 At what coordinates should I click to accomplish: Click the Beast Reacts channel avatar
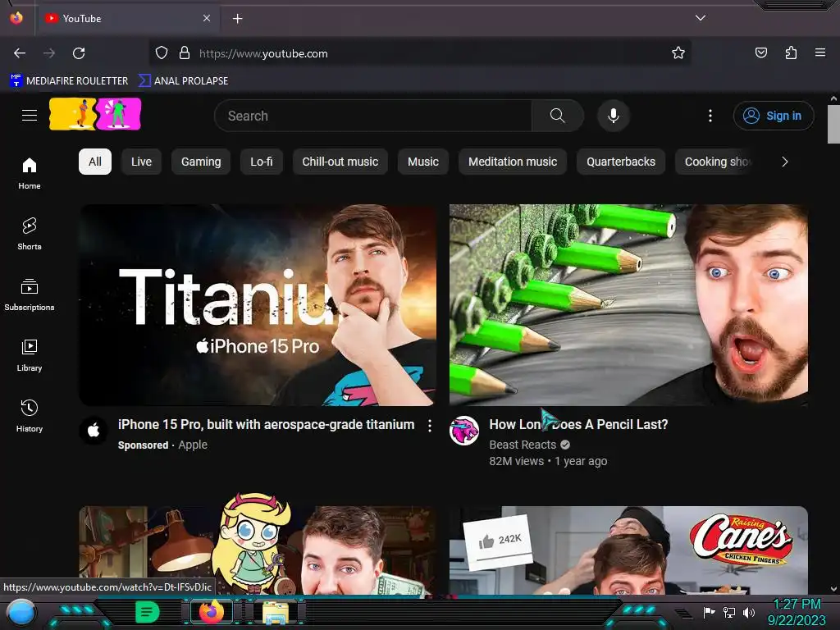pyautogui.click(x=464, y=430)
